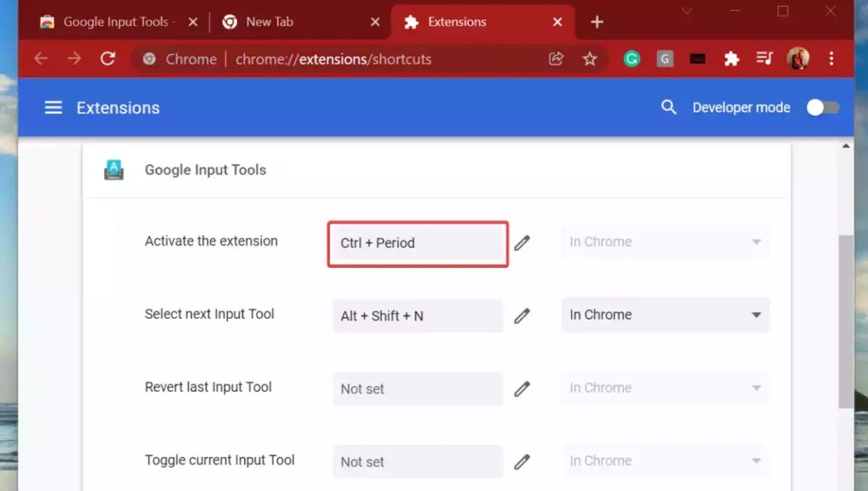Toggle Developer mode switch
The width and height of the screenshot is (868, 491).
coord(822,108)
